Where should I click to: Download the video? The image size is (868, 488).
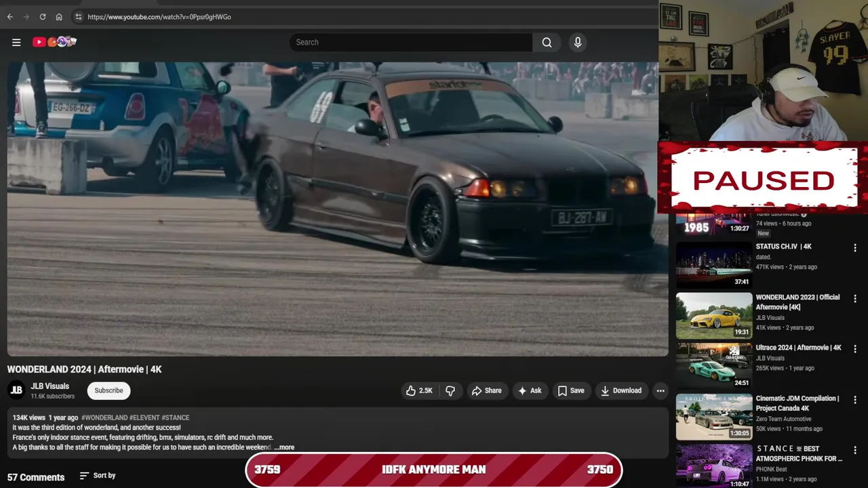pos(621,390)
